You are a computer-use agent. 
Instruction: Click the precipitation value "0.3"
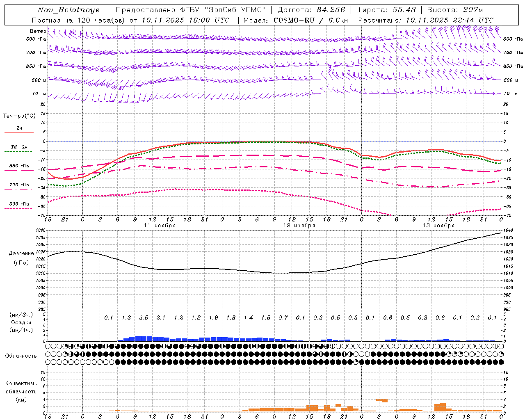[422, 318]
